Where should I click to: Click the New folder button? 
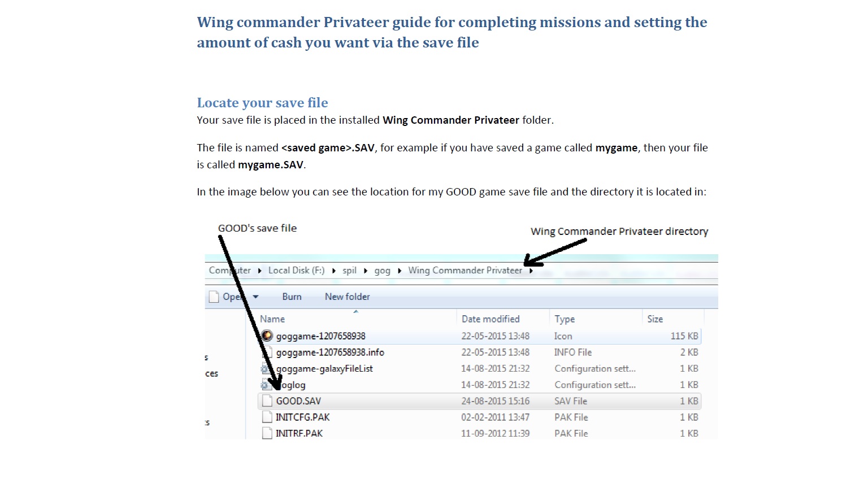tap(347, 297)
